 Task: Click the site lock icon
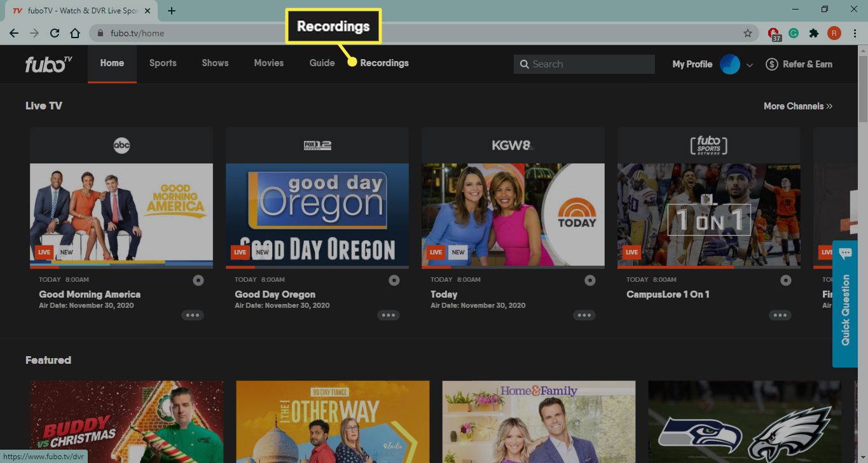click(x=100, y=33)
